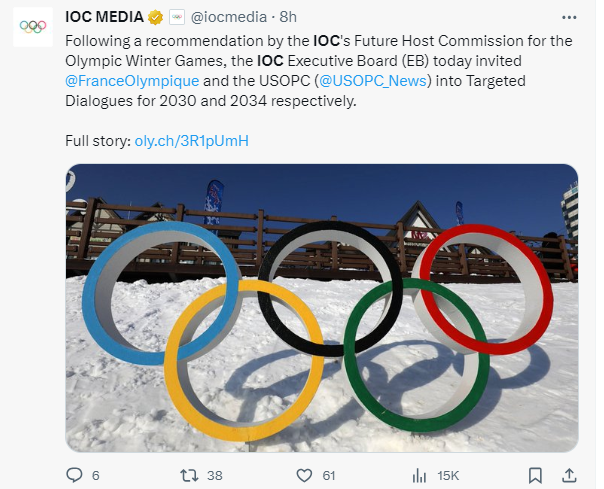Like the tweet with the heart icon
Screen dimensions: 604x489
[304, 476]
